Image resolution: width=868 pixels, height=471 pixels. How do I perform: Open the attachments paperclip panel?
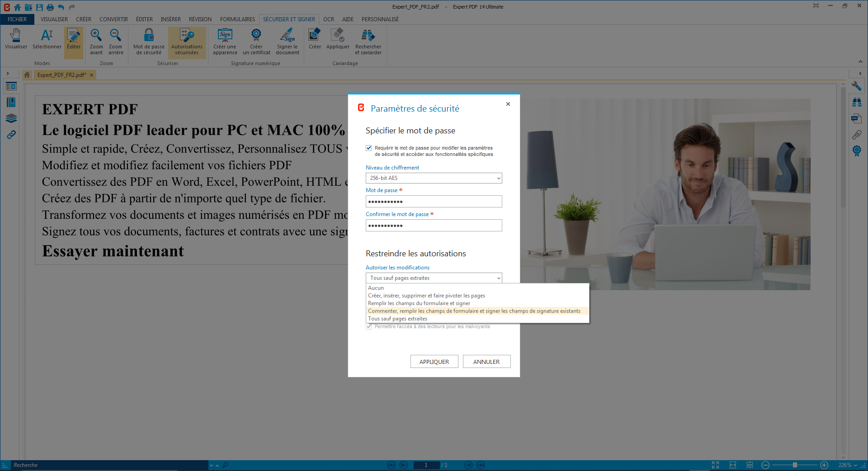(857, 135)
